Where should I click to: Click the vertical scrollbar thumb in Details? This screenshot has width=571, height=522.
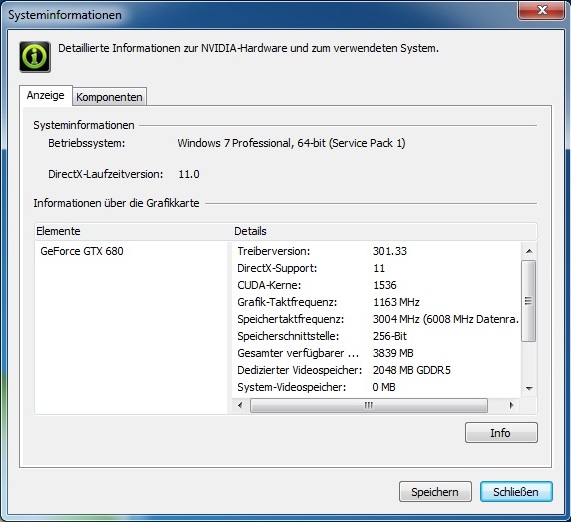529,301
